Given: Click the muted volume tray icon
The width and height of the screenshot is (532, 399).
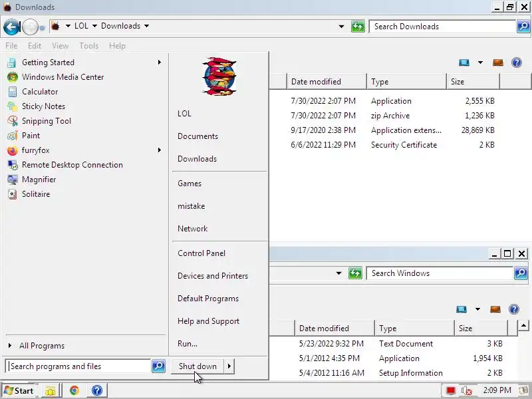Looking at the screenshot, I should (467, 391).
